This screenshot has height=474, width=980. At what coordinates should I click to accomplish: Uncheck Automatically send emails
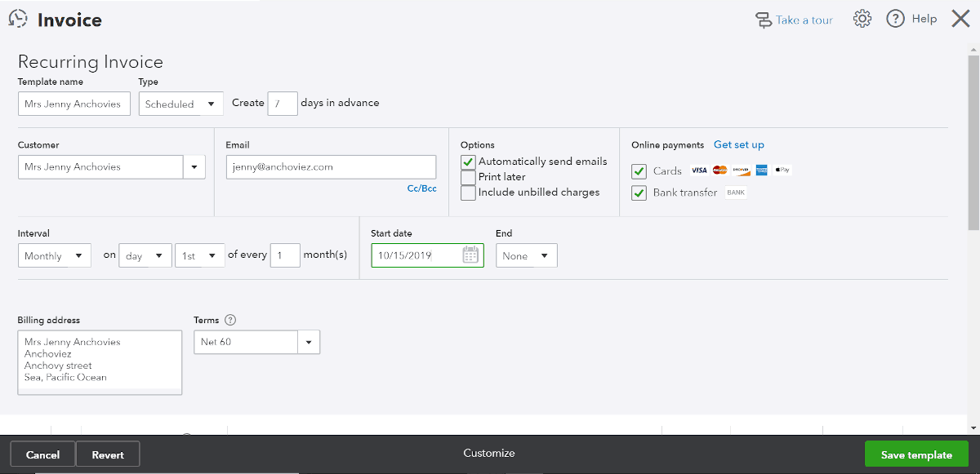point(468,162)
